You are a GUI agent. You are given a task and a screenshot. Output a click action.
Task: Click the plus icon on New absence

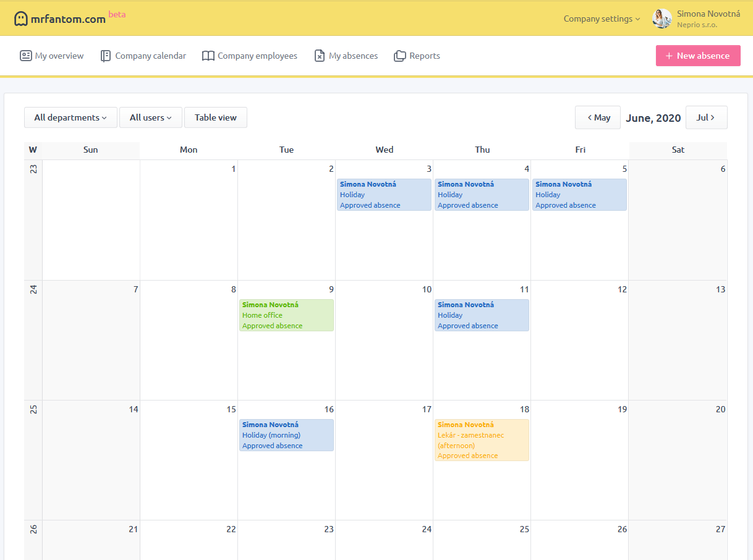(x=669, y=56)
